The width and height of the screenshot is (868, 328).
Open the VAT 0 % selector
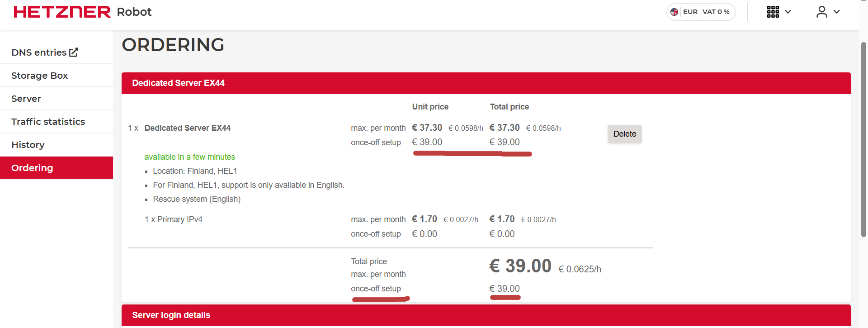click(716, 12)
